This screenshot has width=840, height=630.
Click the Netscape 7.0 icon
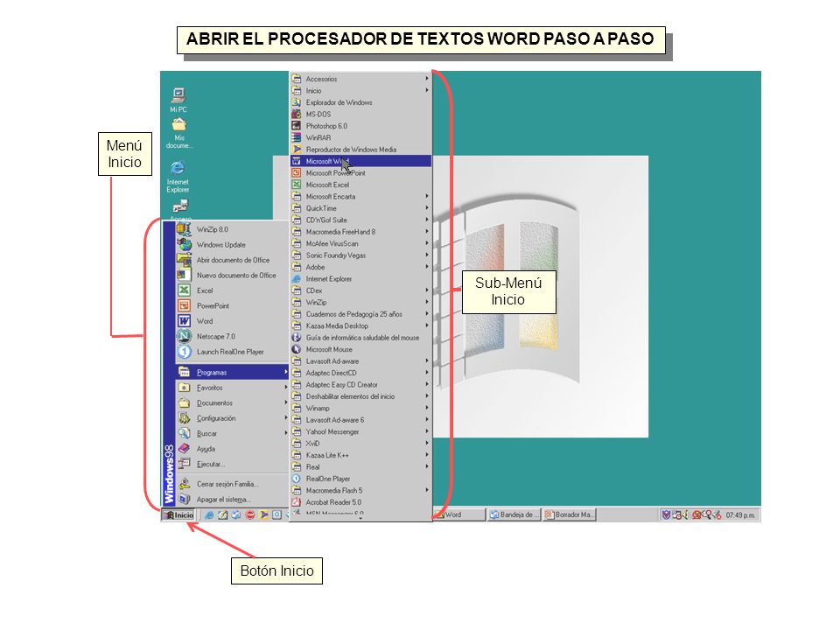pos(184,336)
